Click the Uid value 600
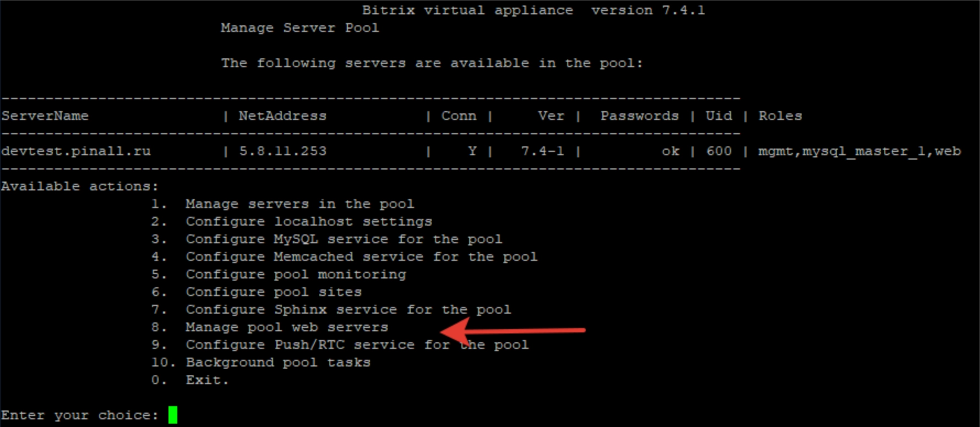Image resolution: width=980 pixels, height=427 pixels. 719,151
